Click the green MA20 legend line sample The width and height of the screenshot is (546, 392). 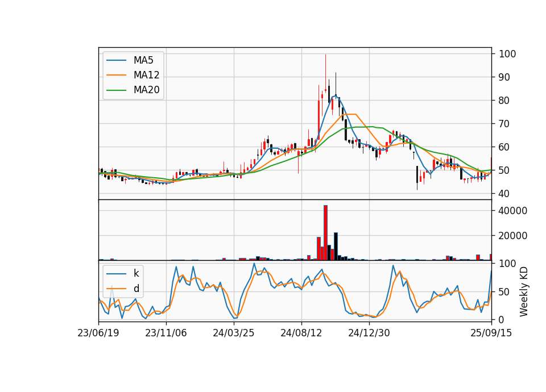point(116,90)
